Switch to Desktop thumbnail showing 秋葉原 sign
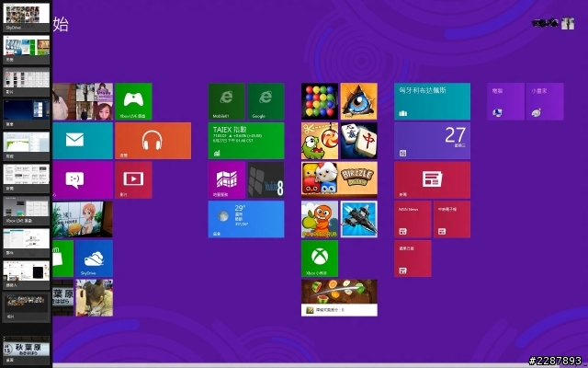588x368 pixels. click(x=27, y=350)
